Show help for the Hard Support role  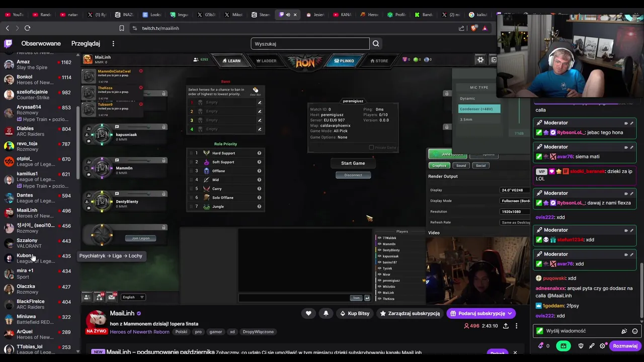point(259,153)
